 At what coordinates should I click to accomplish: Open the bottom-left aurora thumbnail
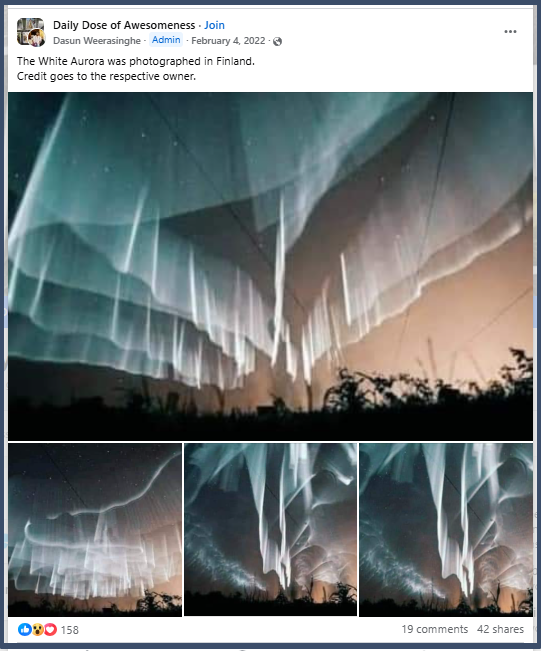click(95, 530)
